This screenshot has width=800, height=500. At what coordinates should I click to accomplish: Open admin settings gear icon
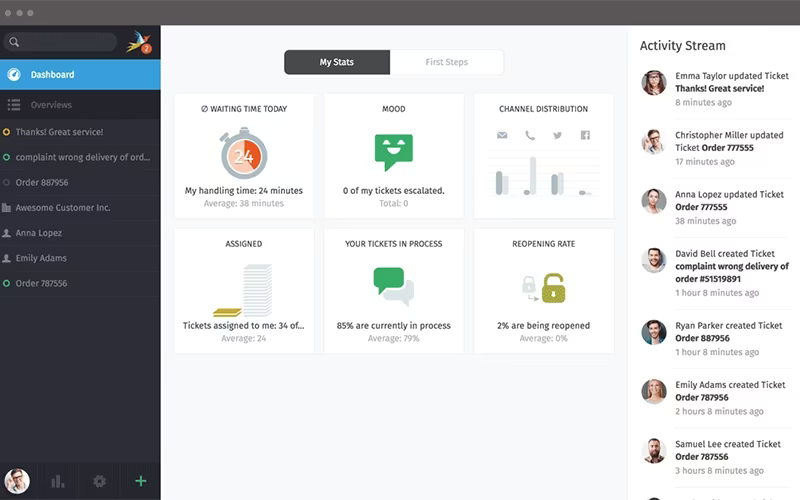99,481
